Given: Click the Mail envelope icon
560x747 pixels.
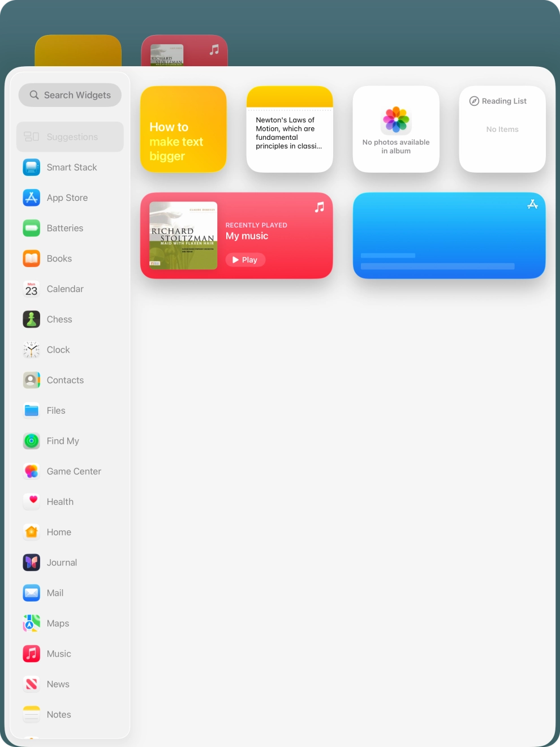Looking at the screenshot, I should (32, 593).
